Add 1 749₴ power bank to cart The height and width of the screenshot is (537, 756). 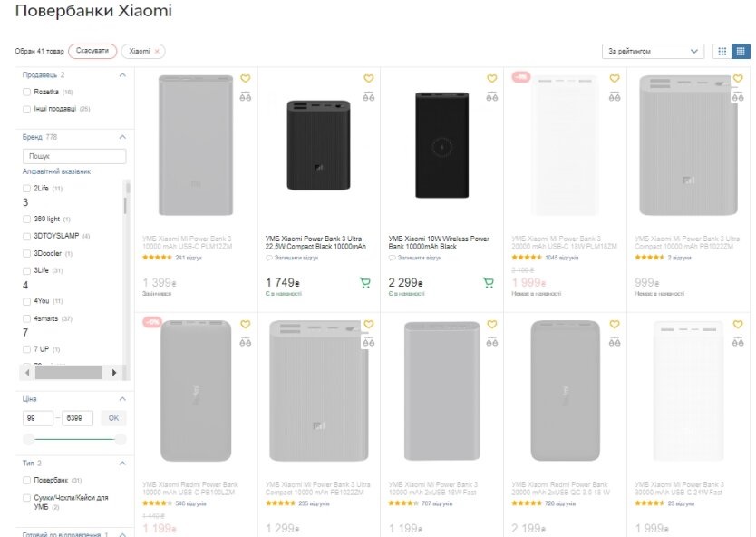[365, 283]
